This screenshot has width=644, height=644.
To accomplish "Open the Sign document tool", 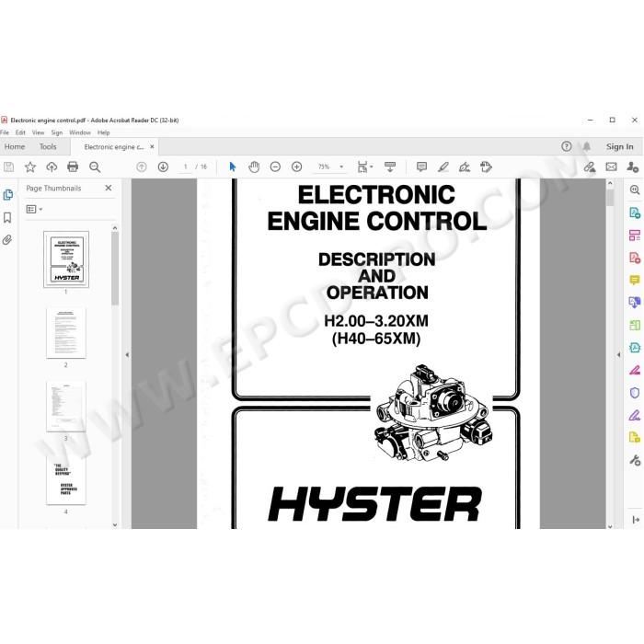I will 465,167.
